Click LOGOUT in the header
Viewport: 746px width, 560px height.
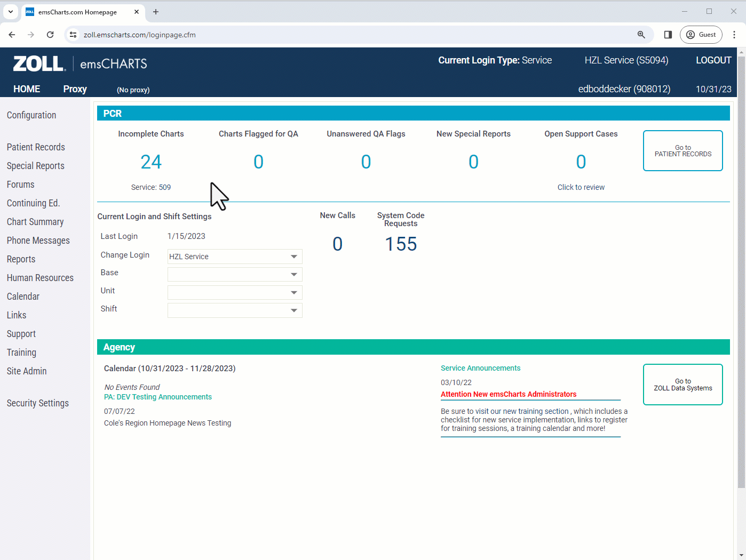pos(713,60)
